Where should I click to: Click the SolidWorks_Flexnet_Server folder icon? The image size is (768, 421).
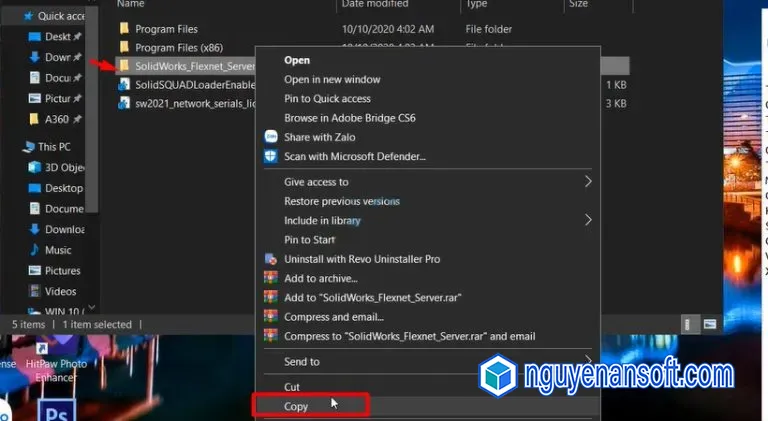124,65
